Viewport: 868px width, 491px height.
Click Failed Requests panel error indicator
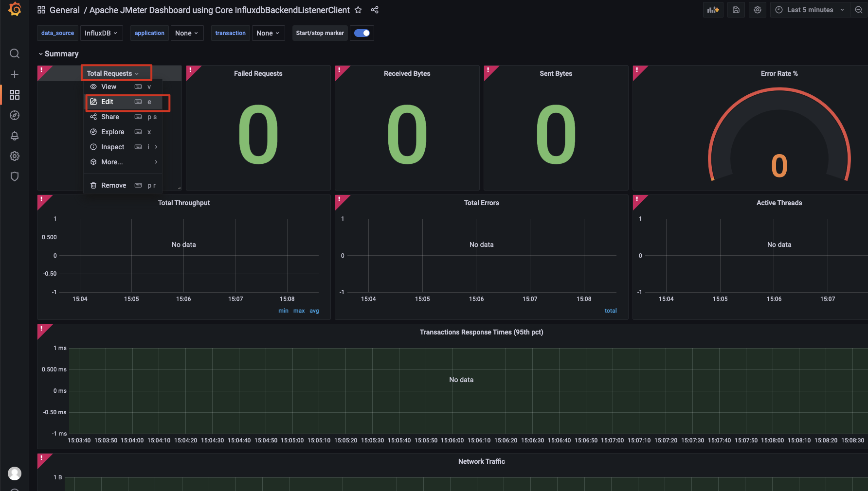point(191,70)
